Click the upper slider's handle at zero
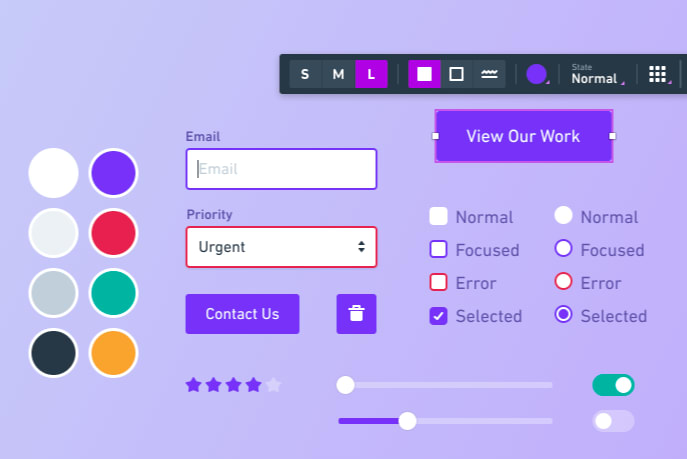Viewport: 687px width, 459px height. 346,385
